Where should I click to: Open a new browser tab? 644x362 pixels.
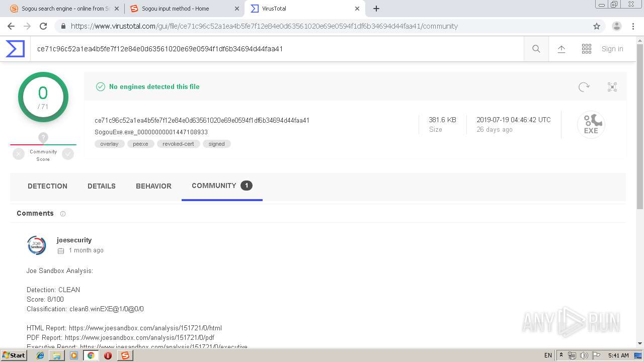[x=376, y=9]
